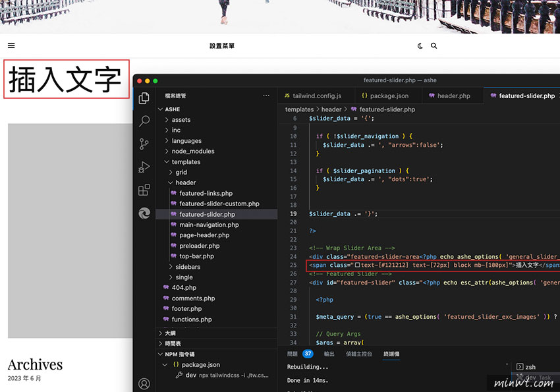Viewport: 560px width, 392px height.
Task: Open the 輸出 output panel tab
Action: tap(329, 354)
